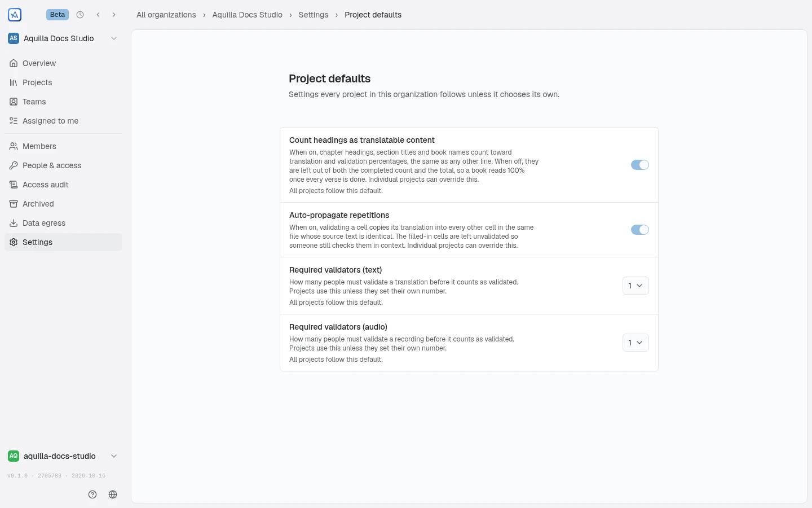Open Teams in sidebar
This screenshot has height=508, width=812.
pos(63,102)
